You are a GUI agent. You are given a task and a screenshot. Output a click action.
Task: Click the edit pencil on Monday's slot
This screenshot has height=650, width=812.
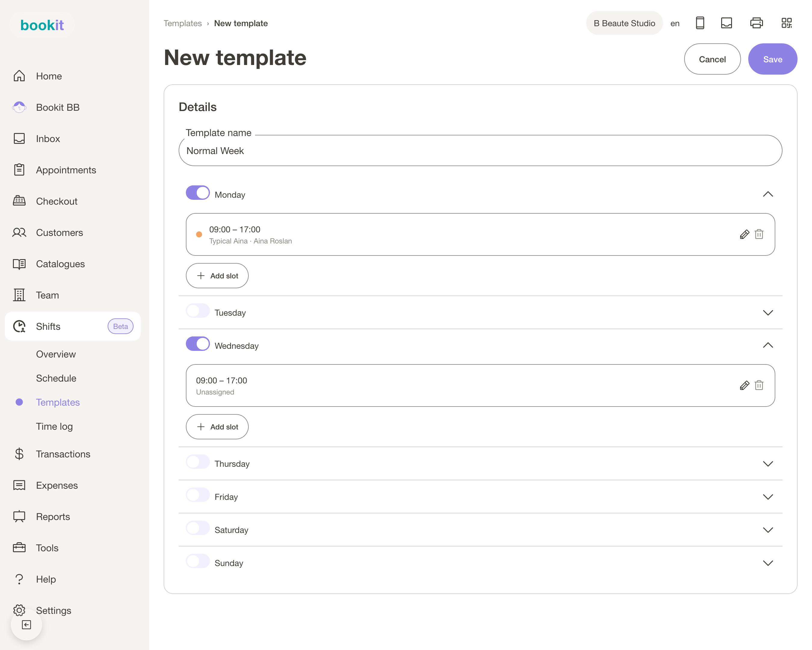pos(744,234)
